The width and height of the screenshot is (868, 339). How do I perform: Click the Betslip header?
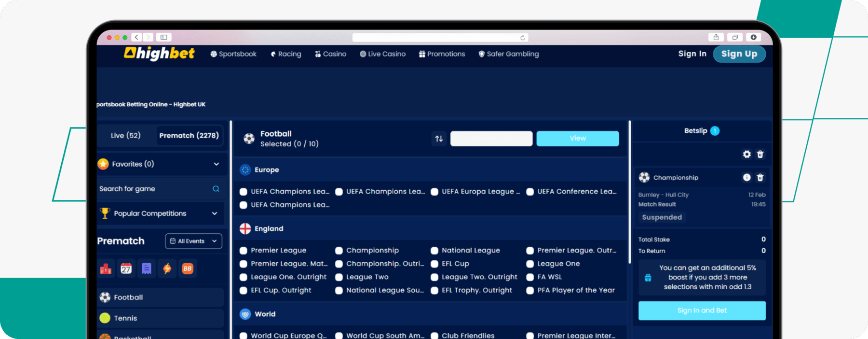702,131
